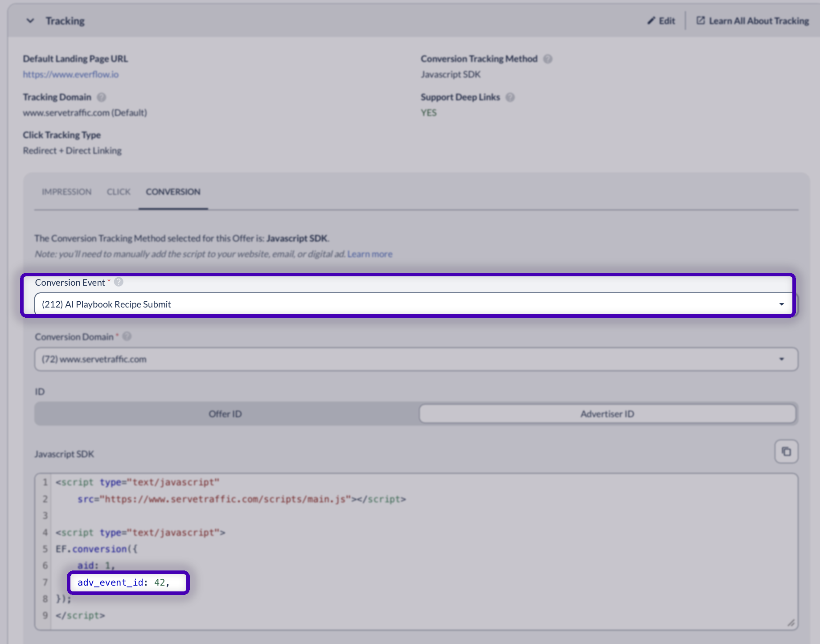The width and height of the screenshot is (820, 644).
Task: Click Tracking Domain help icon
Action: coord(102,97)
